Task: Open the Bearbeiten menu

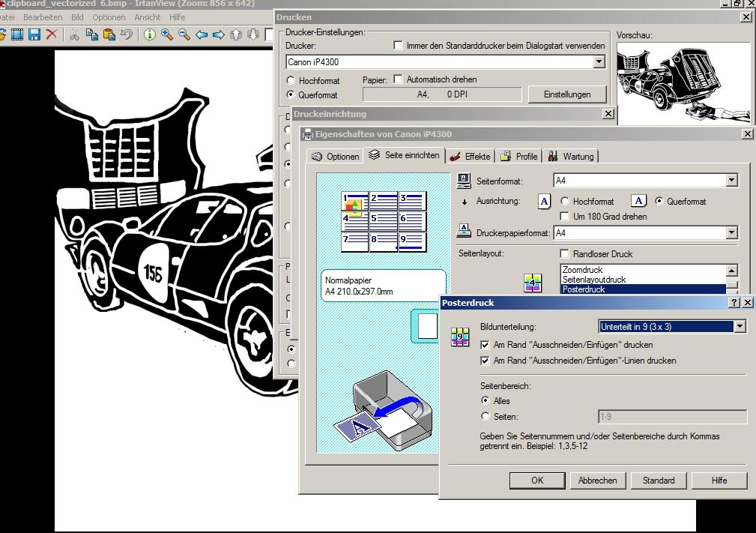Action: (43, 17)
